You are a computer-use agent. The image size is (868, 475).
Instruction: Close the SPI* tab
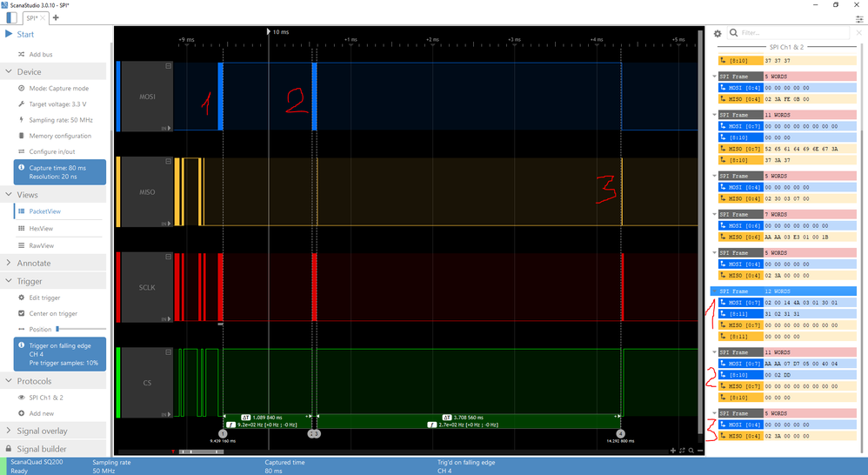(x=43, y=17)
